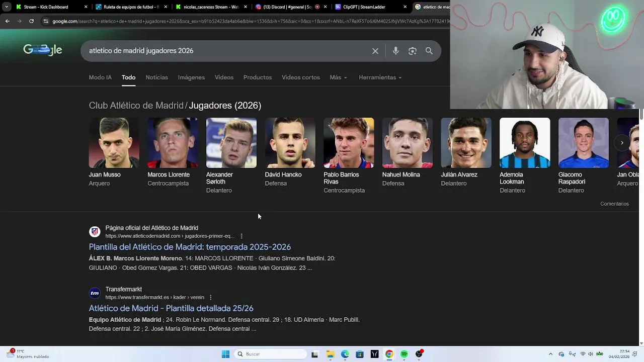
Task: Open the Atlético de Madrid site favicon
Action: tap(95, 232)
